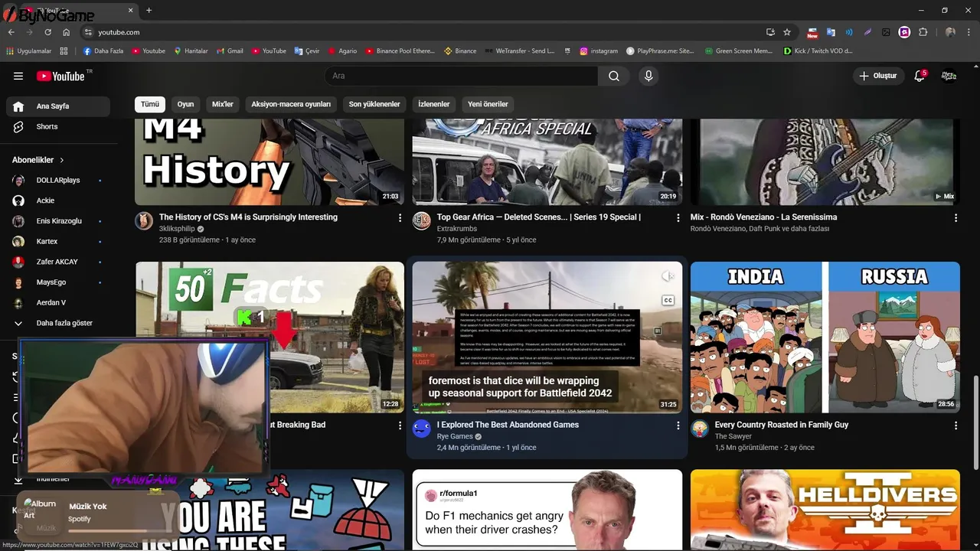The width and height of the screenshot is (980, 551).
Task: Open 3kliksphilip channel avatar
Action: 144,221
